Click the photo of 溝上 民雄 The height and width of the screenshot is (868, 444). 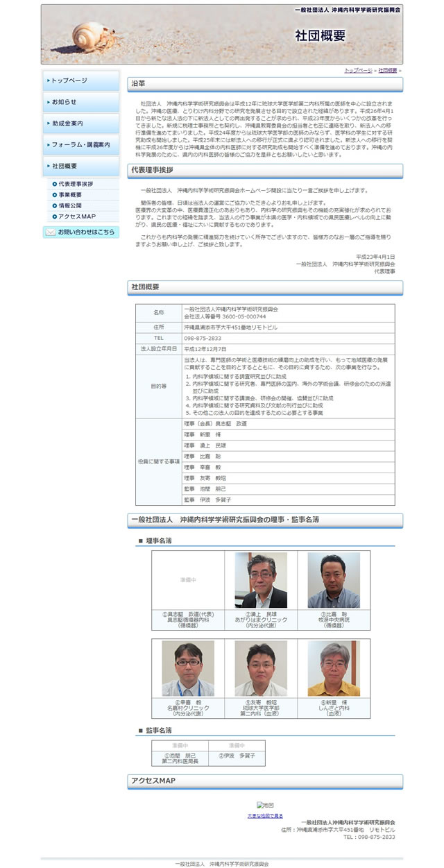pyautogui.click(x=261, y=581)
